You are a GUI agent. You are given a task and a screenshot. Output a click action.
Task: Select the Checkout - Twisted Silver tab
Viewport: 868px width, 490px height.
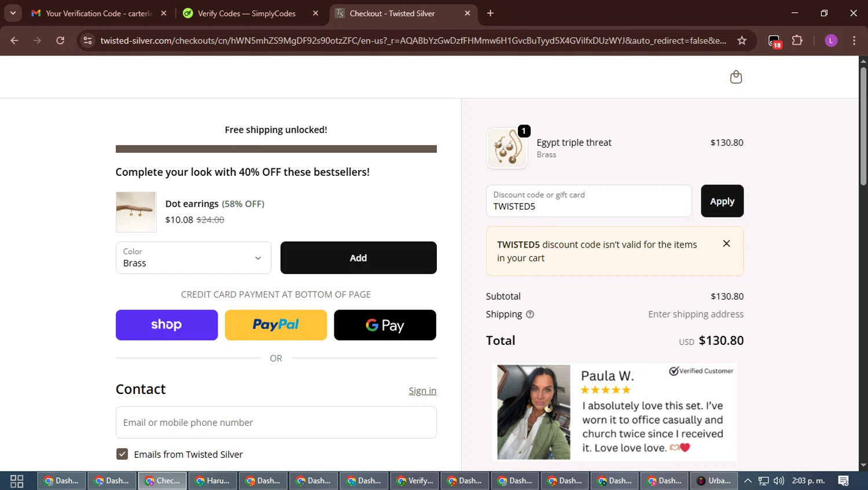[x=392, y=13]
